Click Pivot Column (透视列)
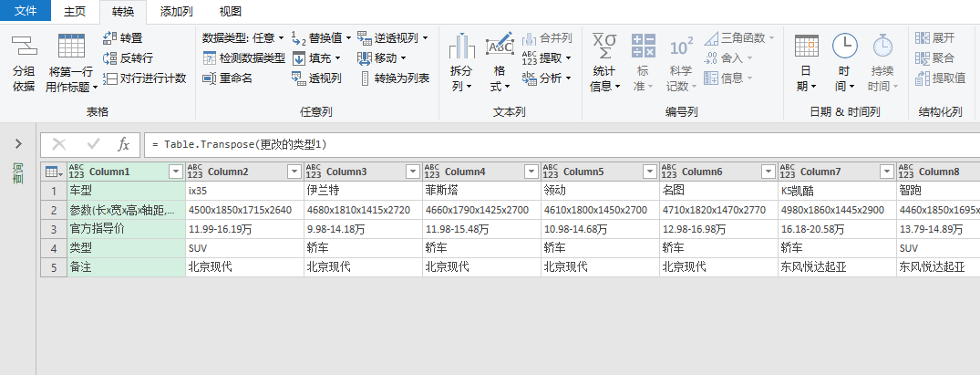The width and height of the screenshot is (980, 375). click(x=316, y=78)
